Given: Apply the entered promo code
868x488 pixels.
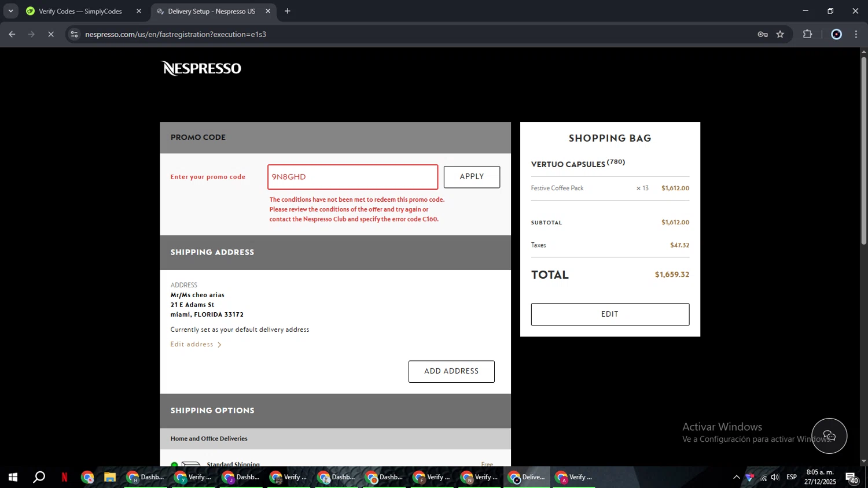Looking at the screenshot, I should pyautogui.click(x=472, y=177).
